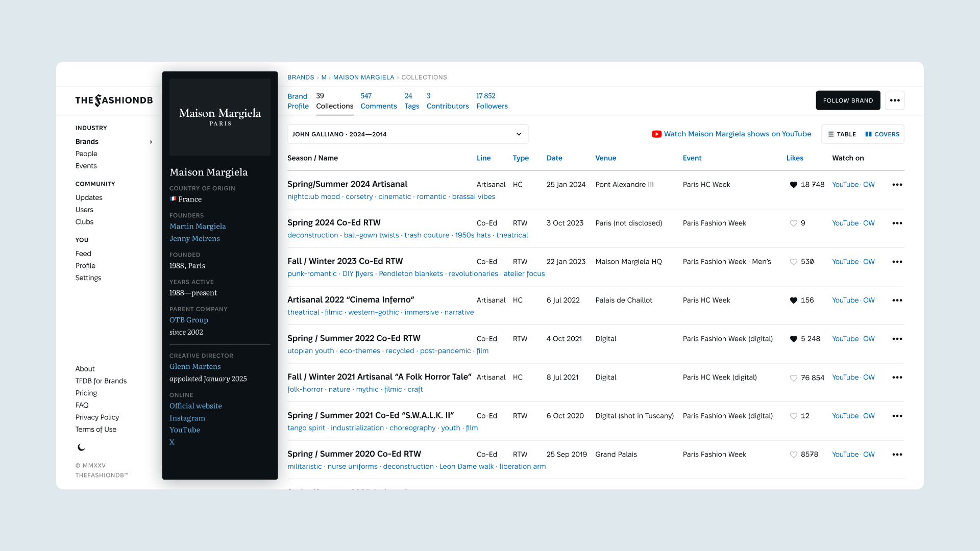Open Official website link
Viewport: 980px width, 551px height.
(195, 406)
